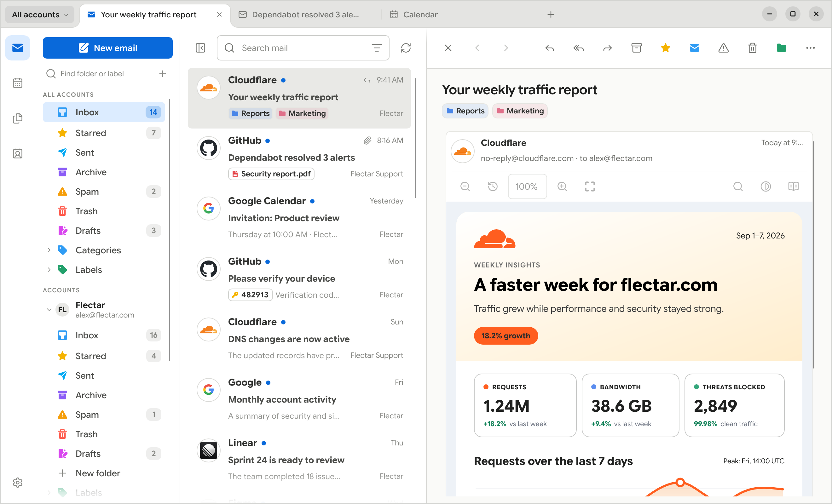
Task: Mark email as unread via envelope icon
Action: click(695, 48)
